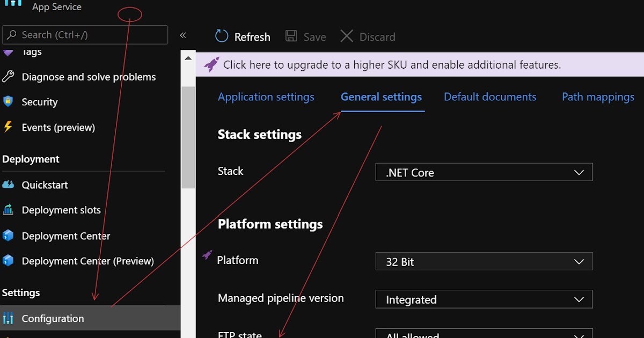
Task: Click Refresh to reload the page
Action: click(242, 36)
